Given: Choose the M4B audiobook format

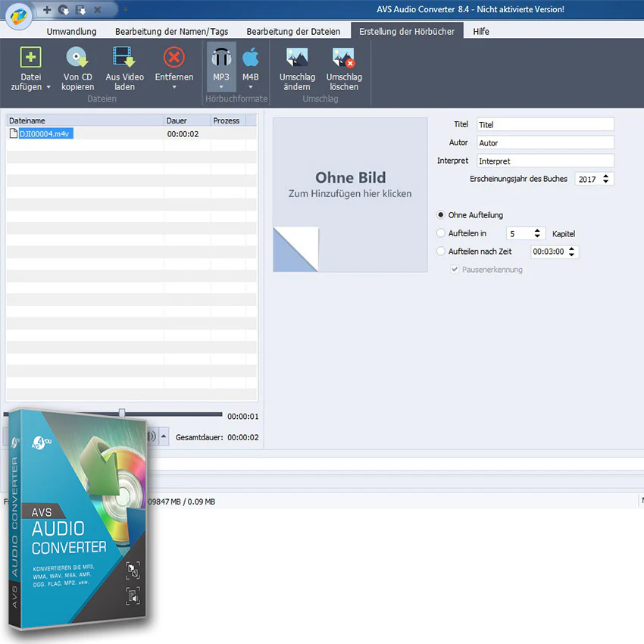Looking at the screenshot, I should coord(251,67).
